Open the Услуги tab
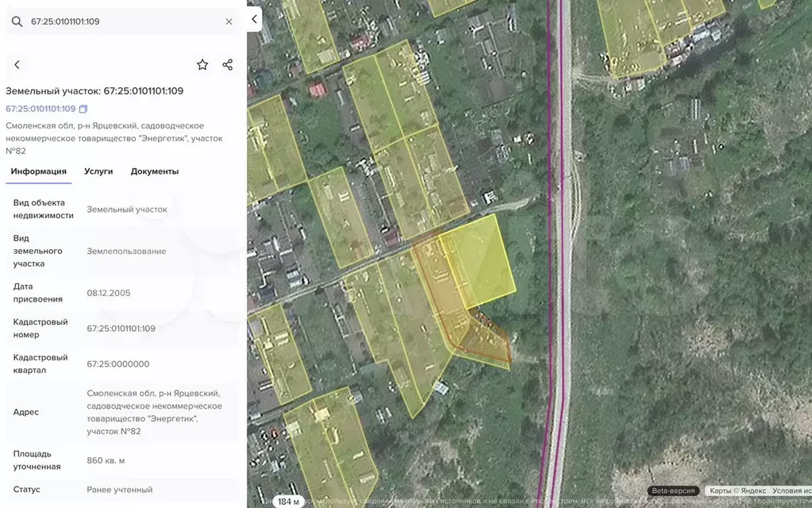Screen dimensions: 812x508 click(98, 171)
